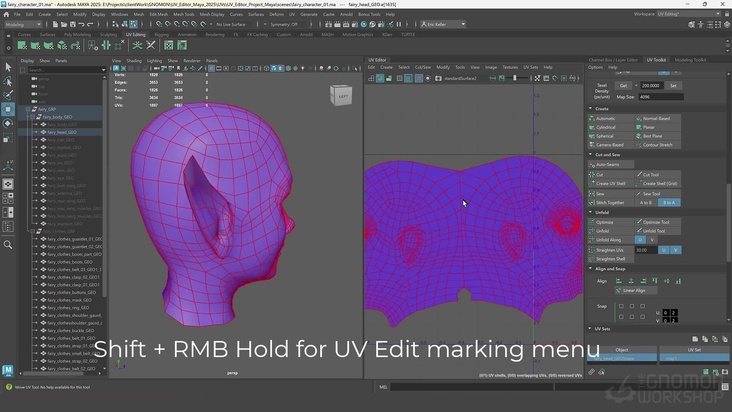732x412 pixels.
Task: Activate the Lasso select tool
Action: 8,82
